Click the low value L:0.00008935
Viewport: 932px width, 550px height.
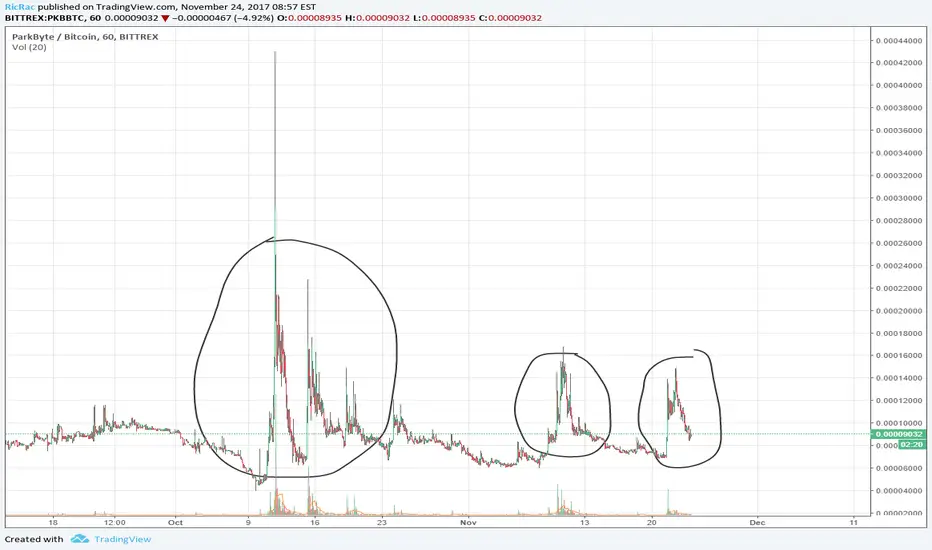pos(445,18)
